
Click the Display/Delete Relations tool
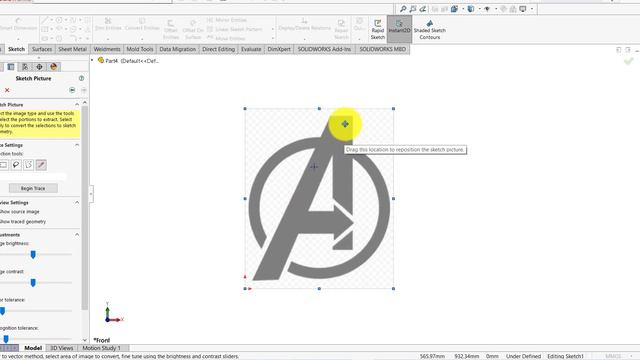[x=304, y=24]
